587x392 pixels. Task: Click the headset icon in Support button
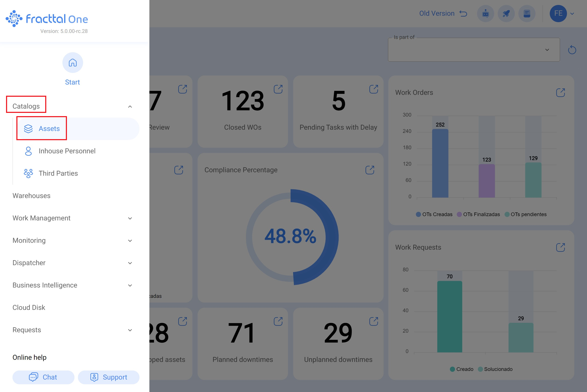click(x=94, y=377)
